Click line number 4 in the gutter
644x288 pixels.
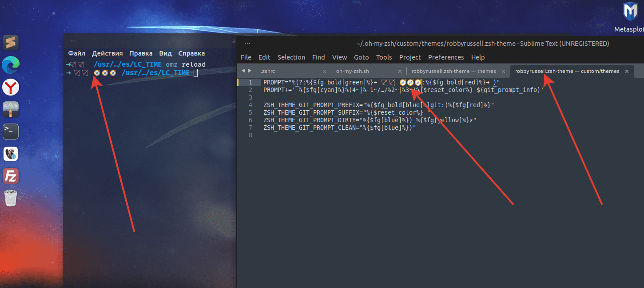click(250, 105)
